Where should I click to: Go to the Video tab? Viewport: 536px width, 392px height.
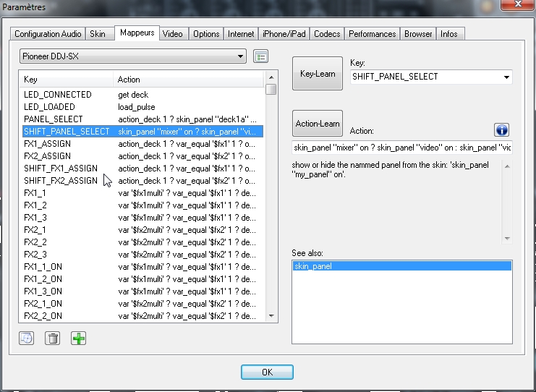tap(173, 34)
